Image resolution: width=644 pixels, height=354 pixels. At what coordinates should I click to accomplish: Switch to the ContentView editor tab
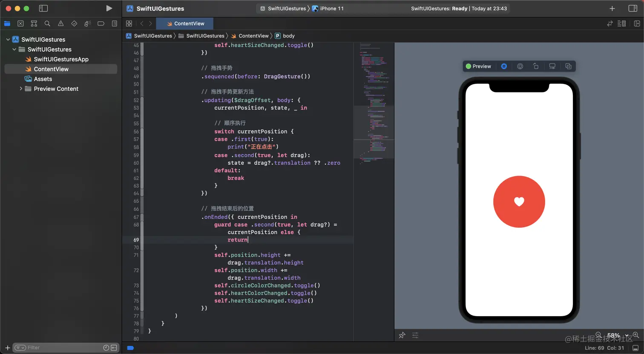click(185, 23)
